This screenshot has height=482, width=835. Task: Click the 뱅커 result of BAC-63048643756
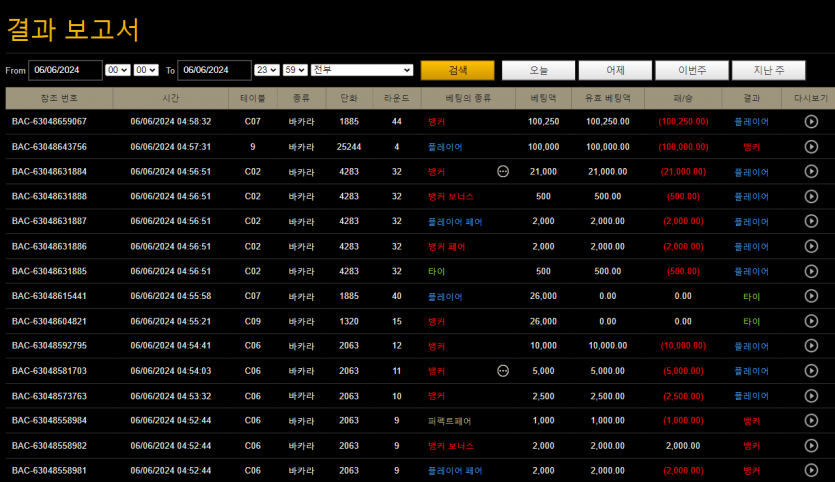pyautogui.click(x=751, y=147)
